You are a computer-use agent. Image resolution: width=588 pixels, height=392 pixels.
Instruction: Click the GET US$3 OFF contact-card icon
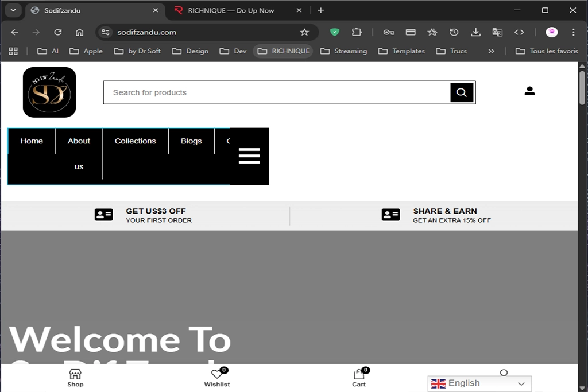tap(103, 214)
